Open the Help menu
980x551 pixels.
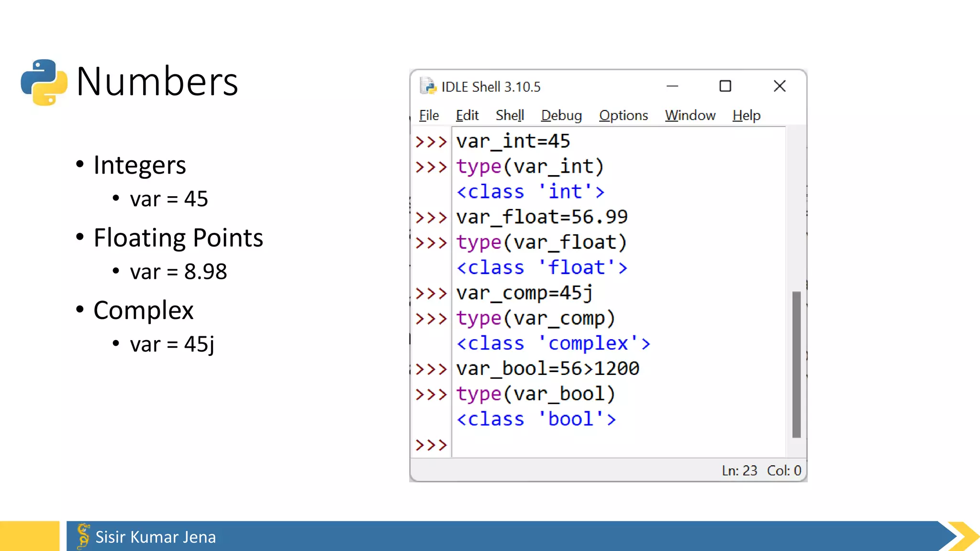746,115
